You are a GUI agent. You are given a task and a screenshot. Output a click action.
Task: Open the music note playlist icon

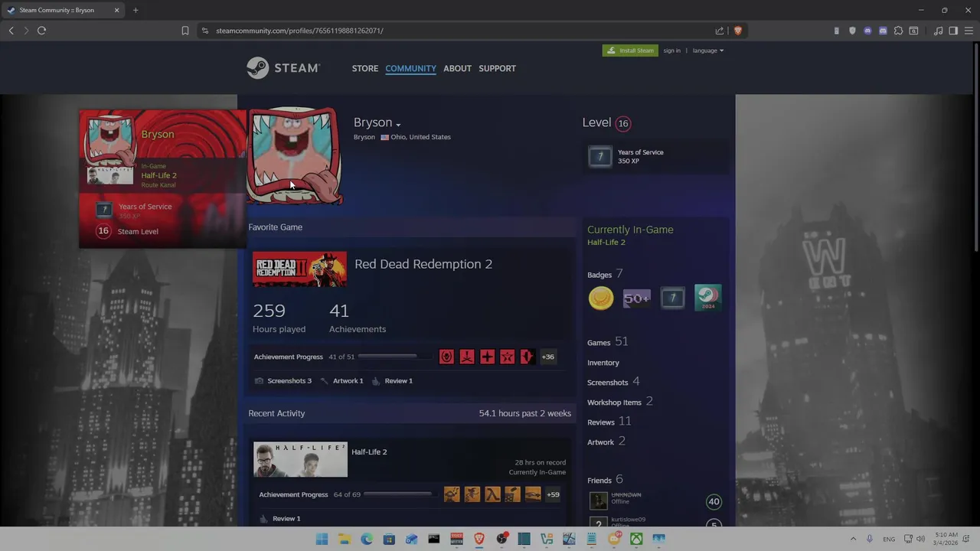point(938,31)
